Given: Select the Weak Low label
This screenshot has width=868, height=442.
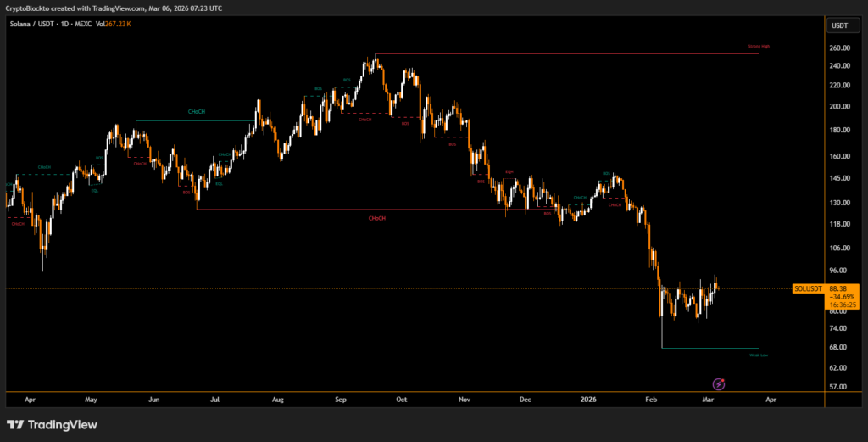Looking at the screenshot, I should click(759, 355).
